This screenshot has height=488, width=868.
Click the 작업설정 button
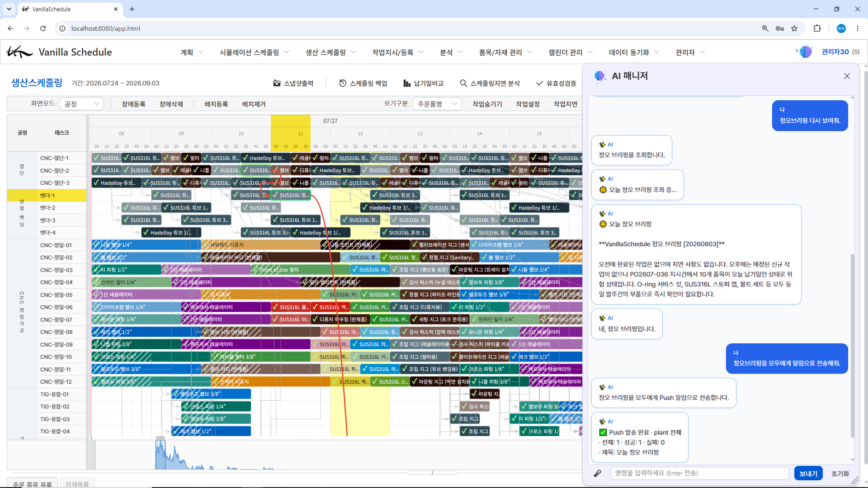[x=528, y=104]
